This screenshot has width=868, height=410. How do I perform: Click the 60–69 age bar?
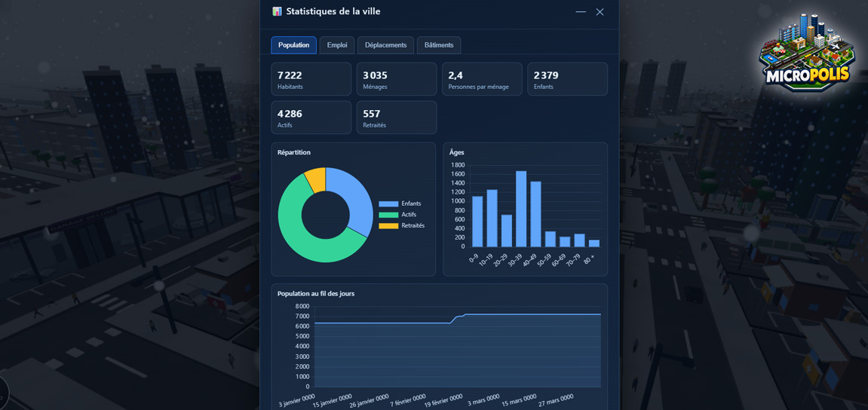click(565, 242)
